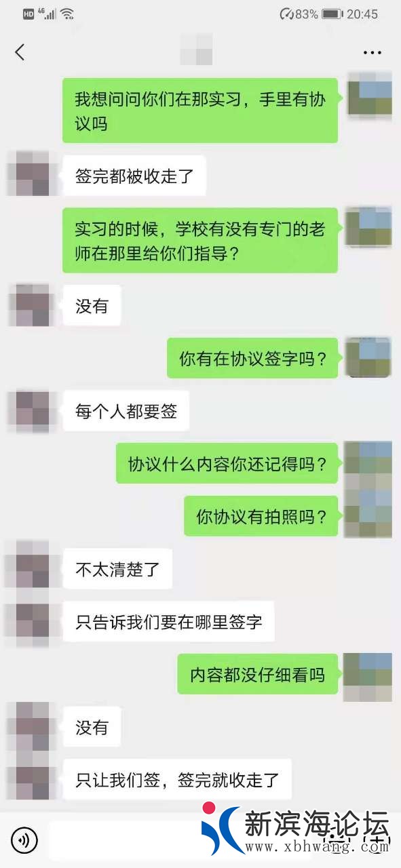Select message about '学校有没有专门的老师'

200,240
